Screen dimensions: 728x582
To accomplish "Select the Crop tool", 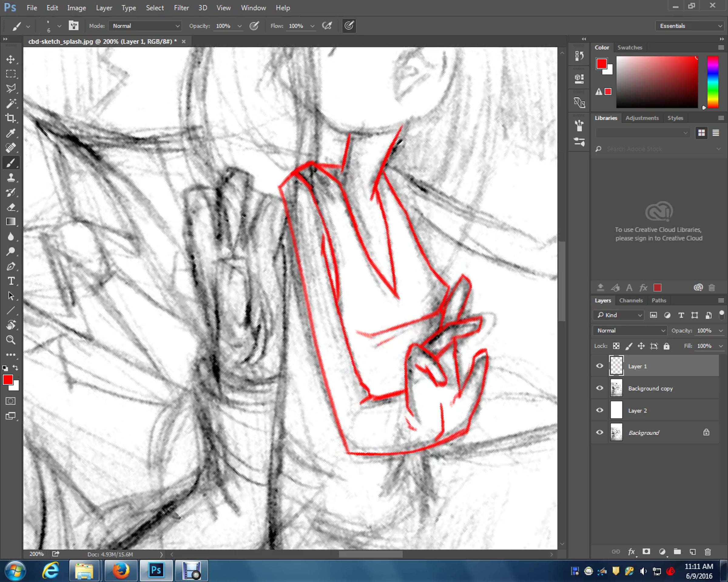I will [x=11, y=118].
